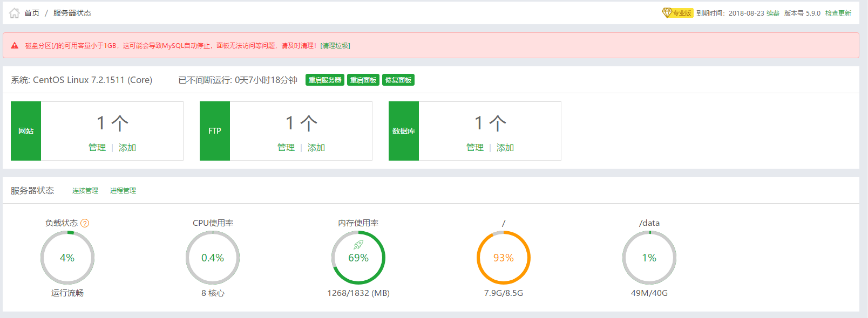The image size is (868, 318).
Task: Click the /data partition label
Action: pos(649,223)
